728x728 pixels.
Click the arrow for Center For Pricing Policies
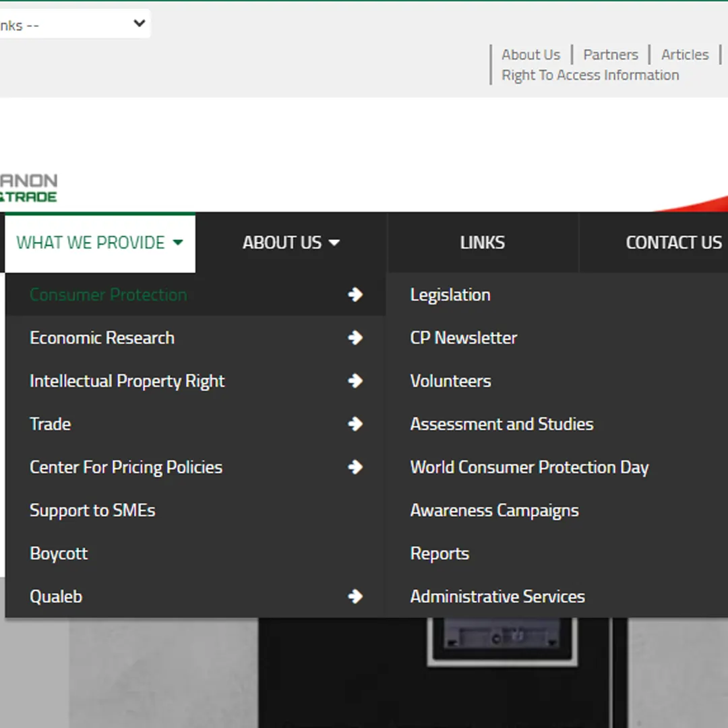point(355,467)
